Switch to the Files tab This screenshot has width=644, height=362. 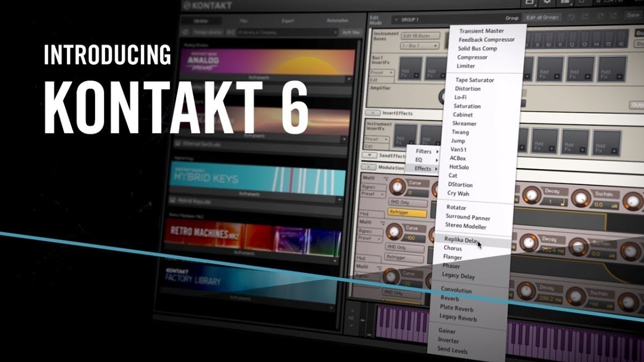pyautogui.click(x=244, y=20)
